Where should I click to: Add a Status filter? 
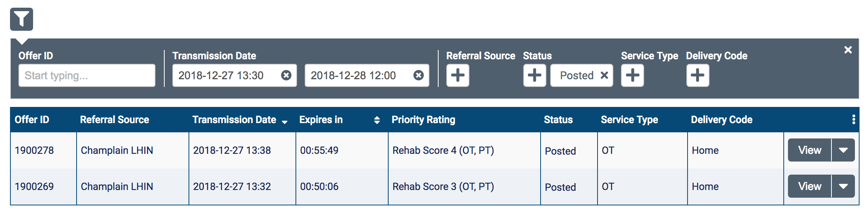534,75
